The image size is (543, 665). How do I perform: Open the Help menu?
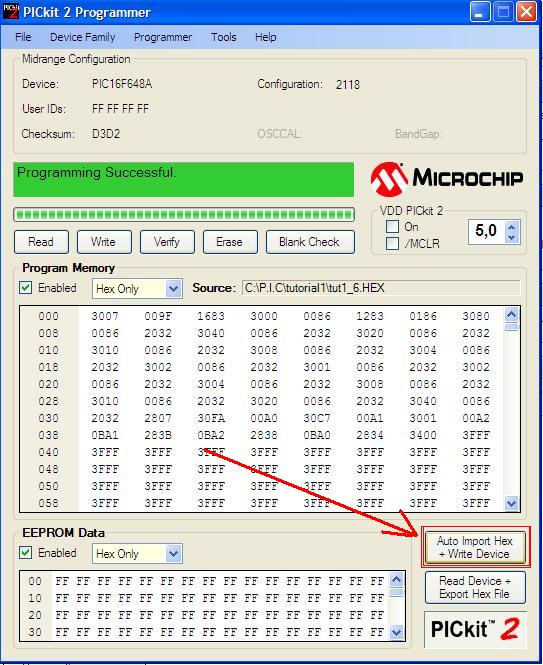click(x=266, y=37)
